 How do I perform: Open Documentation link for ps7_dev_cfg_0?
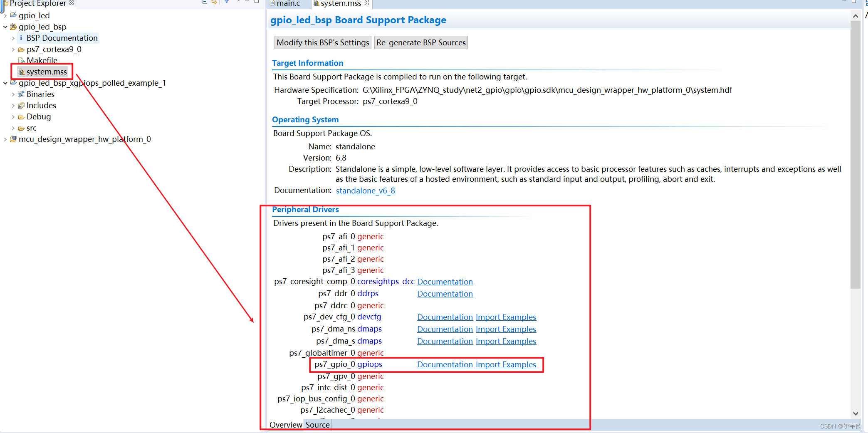click(x=445, y=317)
